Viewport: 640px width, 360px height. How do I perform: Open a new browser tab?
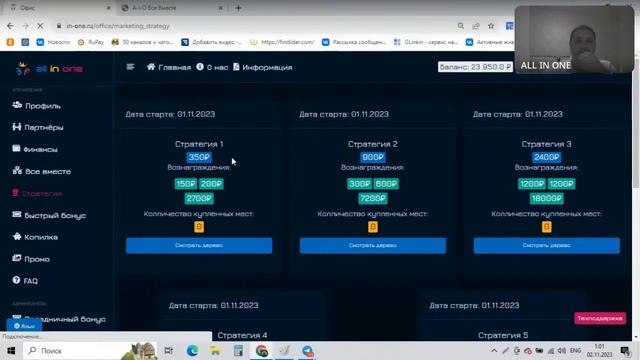[x=238, y=8]
